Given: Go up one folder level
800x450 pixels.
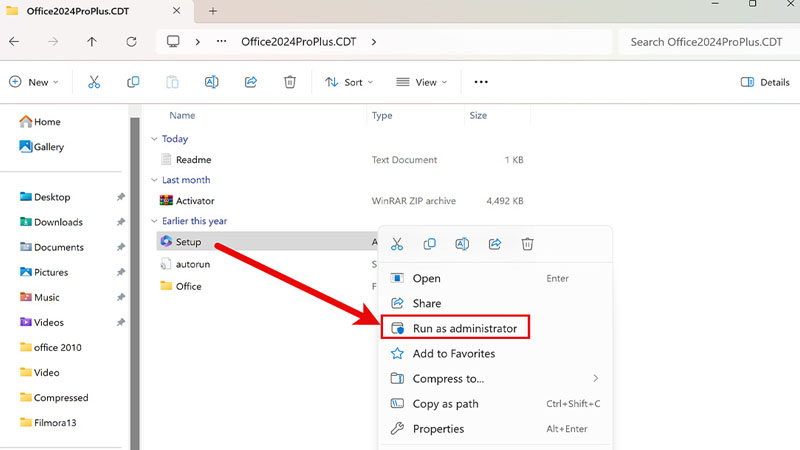Looking at the screenshot, I should pos(92,42).
